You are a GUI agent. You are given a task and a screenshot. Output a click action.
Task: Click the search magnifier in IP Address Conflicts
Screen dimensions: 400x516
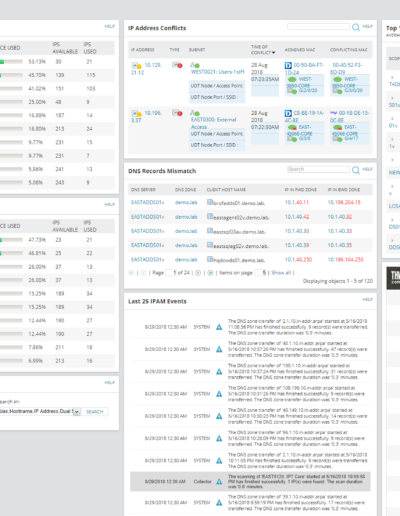point(356,27)
